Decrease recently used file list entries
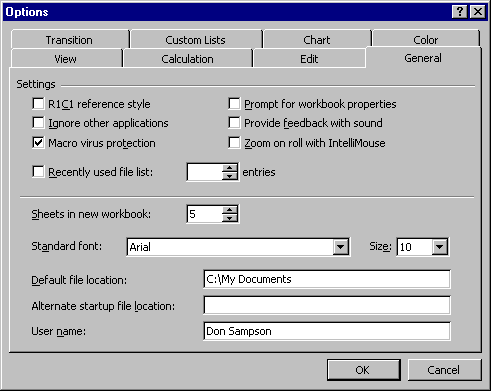The image size is (491, 391). 230,176
